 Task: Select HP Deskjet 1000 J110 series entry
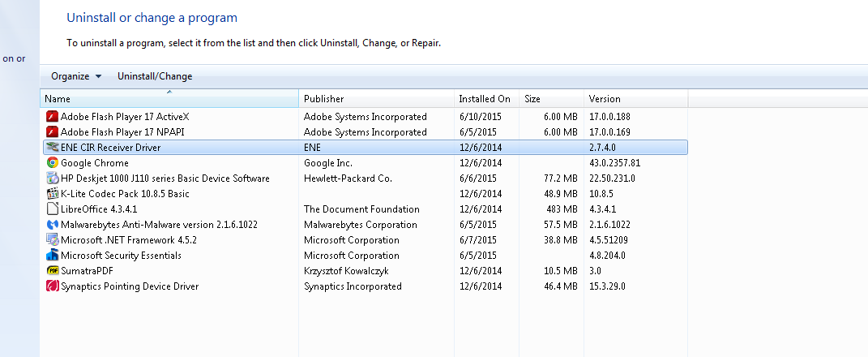165,178
